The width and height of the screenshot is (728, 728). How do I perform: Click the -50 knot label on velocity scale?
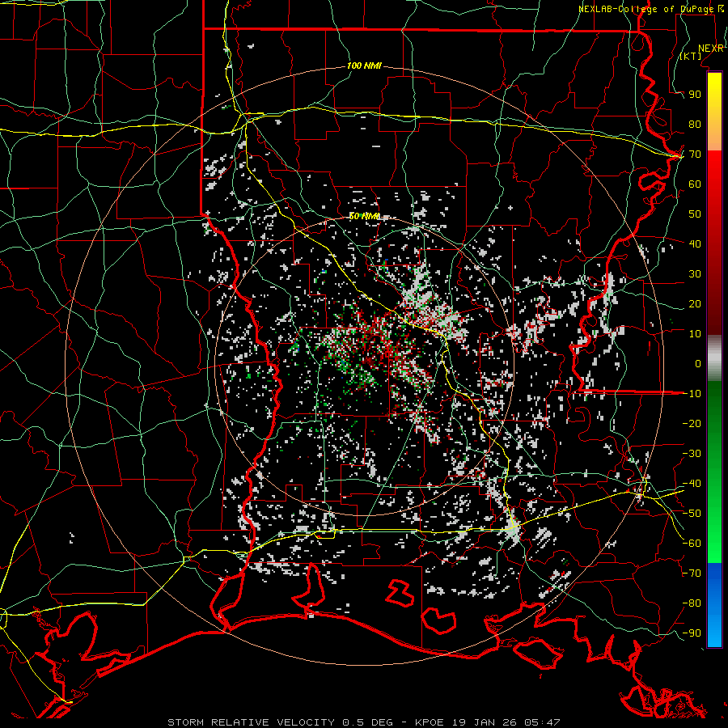coord(692,514)
